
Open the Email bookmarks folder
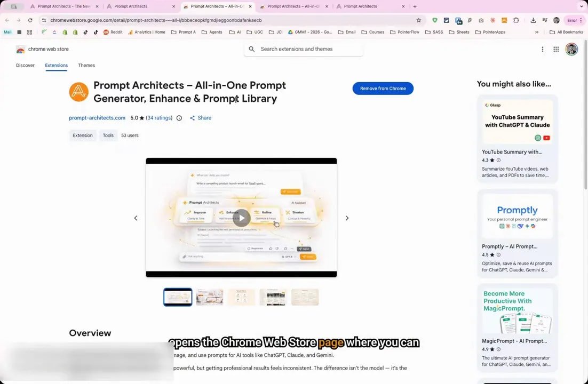pyautogui.click(x=346, y=32)
